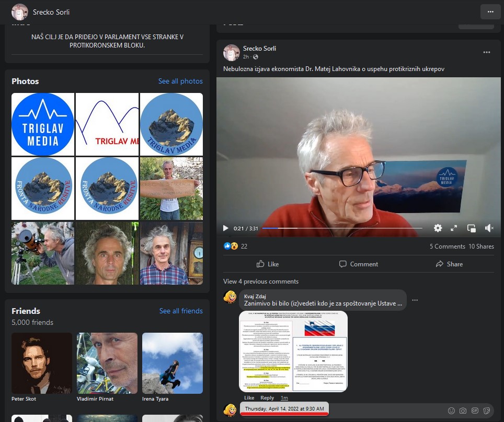This screenshot has height=422, width=504.
Task: Open the profile header three-dot menu
Action: pos(490,11)
